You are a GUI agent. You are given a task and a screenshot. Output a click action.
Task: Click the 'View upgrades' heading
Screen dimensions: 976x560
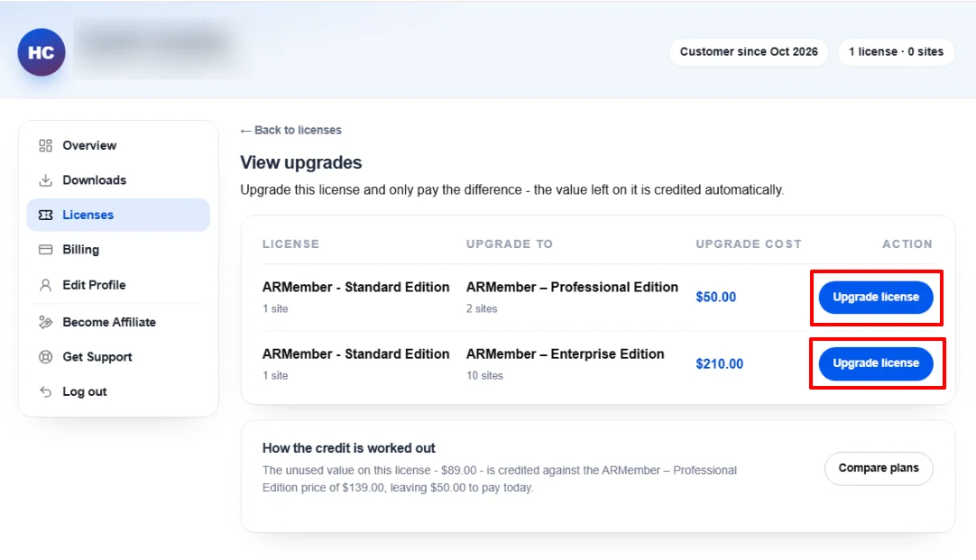(x=301, y=162)
